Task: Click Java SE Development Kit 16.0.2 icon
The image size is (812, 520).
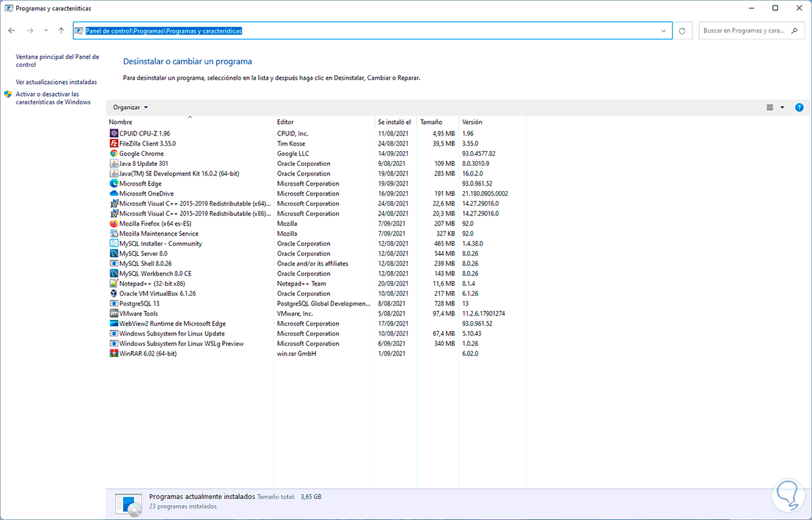Action: pos(114,173)
